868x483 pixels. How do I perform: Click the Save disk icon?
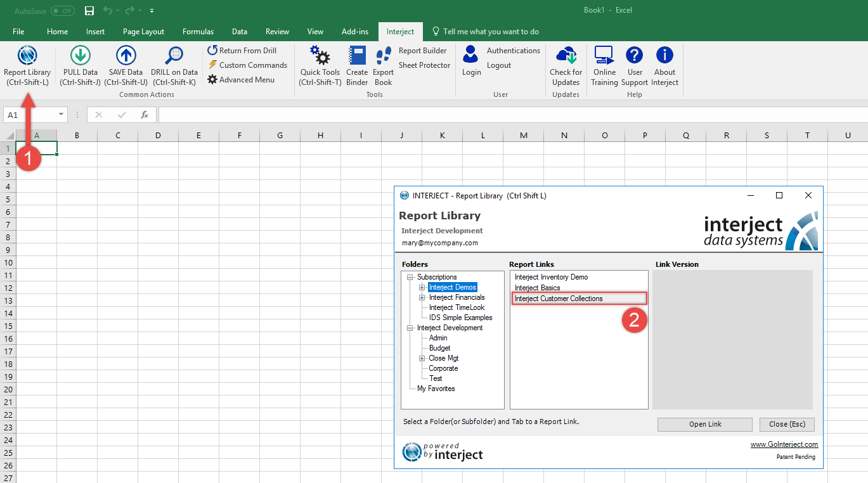(x=89, y=11)
